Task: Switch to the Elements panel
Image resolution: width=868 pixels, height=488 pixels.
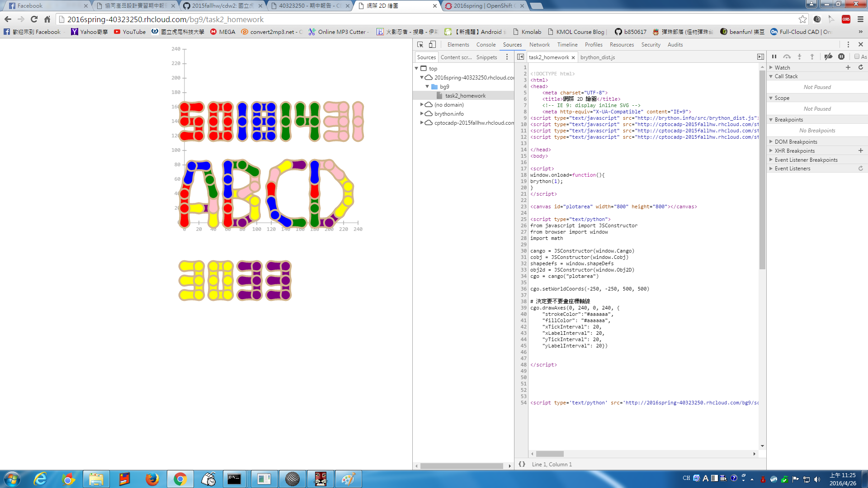Action: 458,44
